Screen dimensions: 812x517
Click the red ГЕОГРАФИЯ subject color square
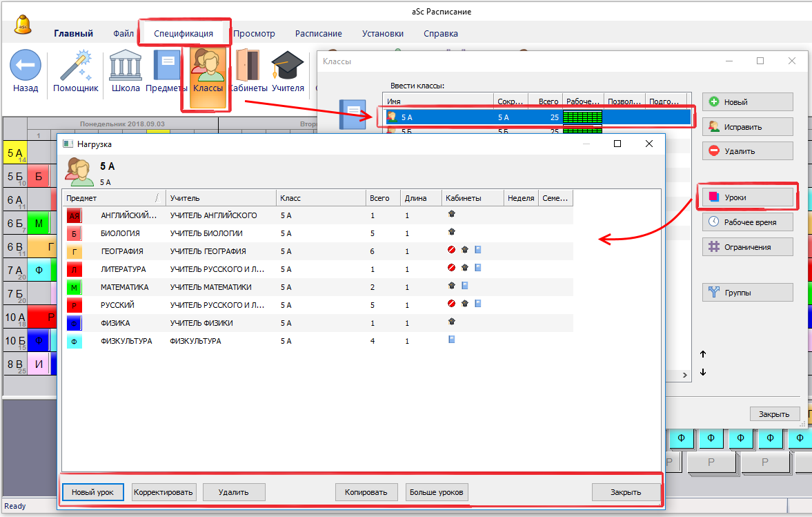pyautogui.click(x=75, y=251)
